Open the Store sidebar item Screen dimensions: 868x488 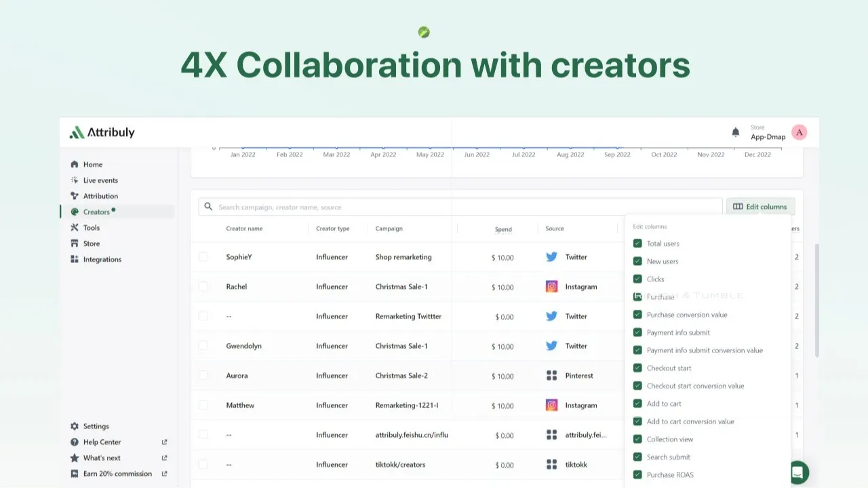click(x=92, y=243)
